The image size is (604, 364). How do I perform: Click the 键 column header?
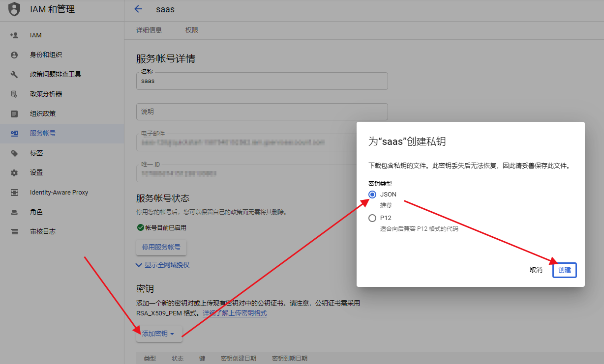point(202,359)
